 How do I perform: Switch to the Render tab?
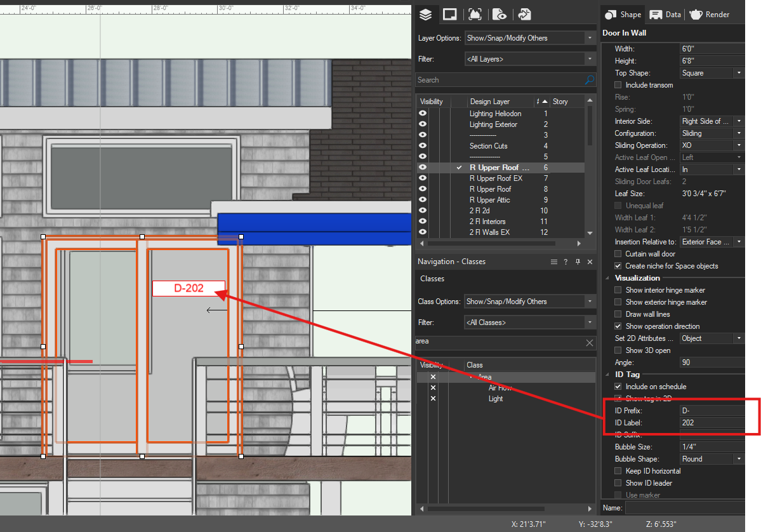(710, 15)
